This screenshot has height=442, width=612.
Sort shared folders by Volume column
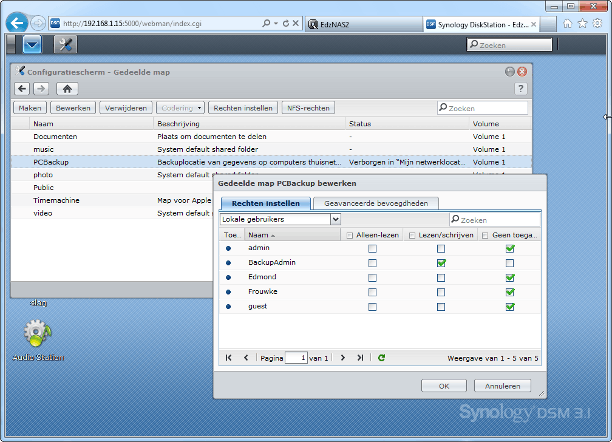[500, 123]
